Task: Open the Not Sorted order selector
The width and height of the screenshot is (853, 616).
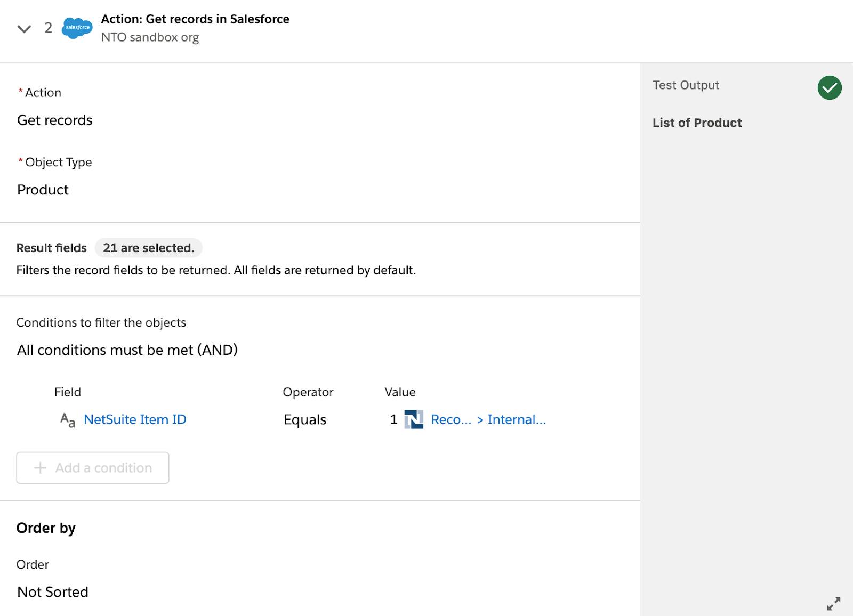Action: click(x=53, y=592)
